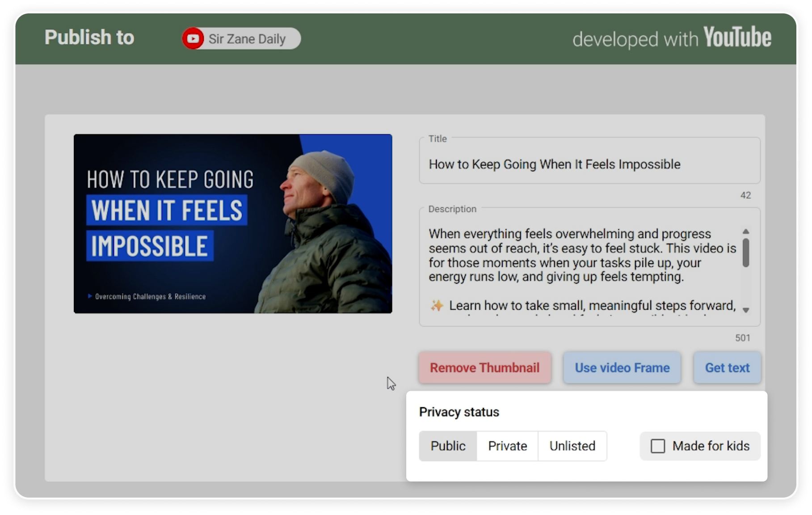Viewport: 812px width, 515px height.
Task: Click the Use video Frame button
Action: [622, 368]
